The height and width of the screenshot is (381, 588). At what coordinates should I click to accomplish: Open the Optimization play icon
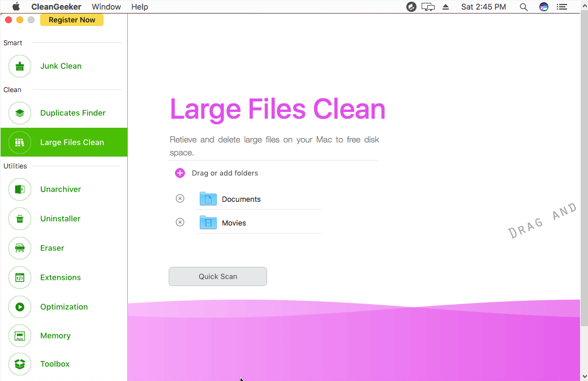[20, 307]
